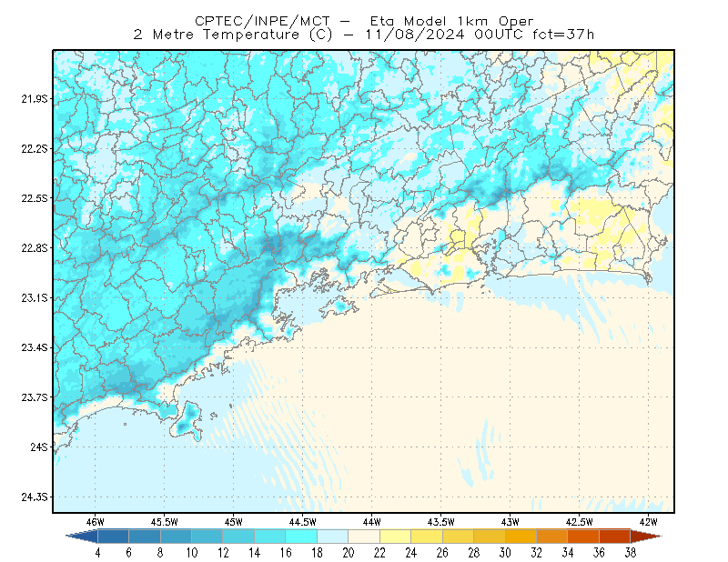Image resolution: width=728 pixels, height=562 pixels.
Task: Click the island near 45.3W 23.8S on the map
Action: coord(187,421)
